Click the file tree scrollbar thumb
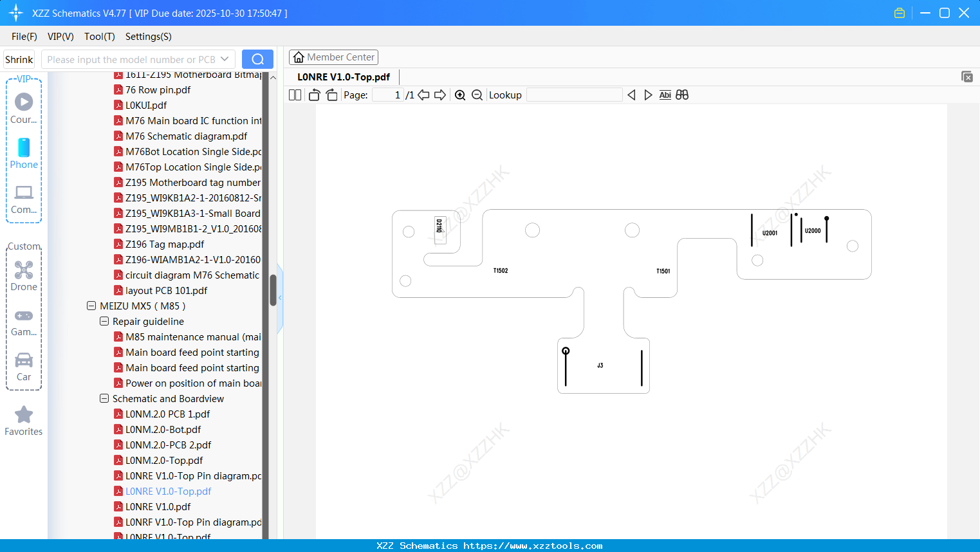 (273, 290)
